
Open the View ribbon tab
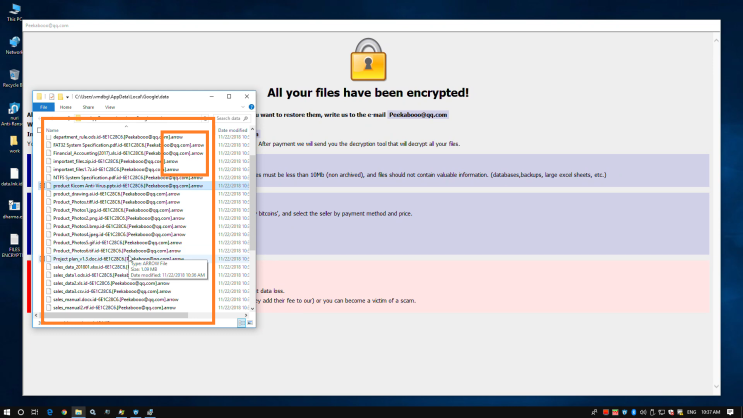pyautogui.click(x=110, y=107)
